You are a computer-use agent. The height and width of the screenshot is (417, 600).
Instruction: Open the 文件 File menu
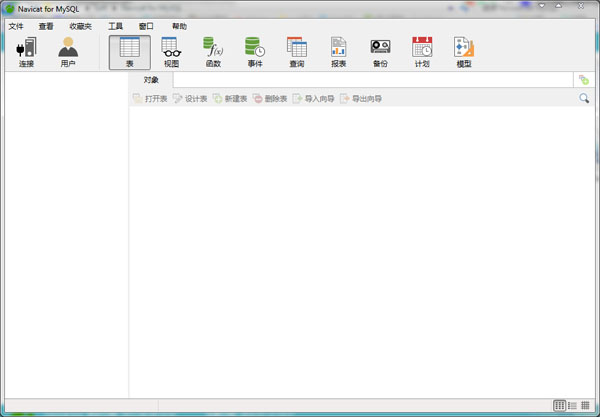pyautogui.click(x=16, y=26)
